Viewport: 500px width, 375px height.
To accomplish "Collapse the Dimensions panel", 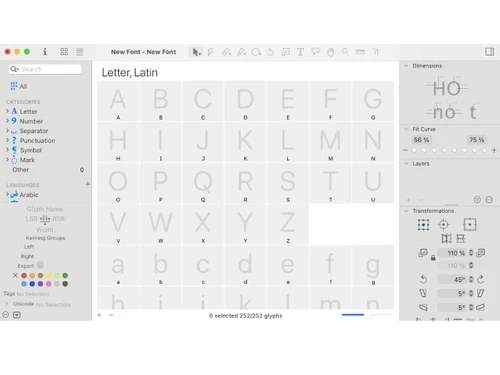I will pyautogui.click(x=406, y=66).
